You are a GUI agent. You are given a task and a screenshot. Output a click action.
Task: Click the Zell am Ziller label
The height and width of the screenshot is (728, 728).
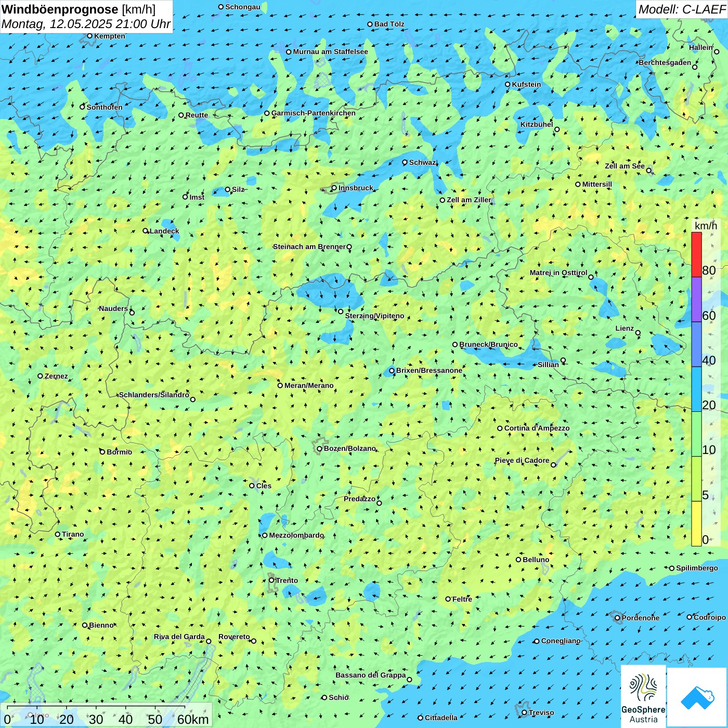[x=469, y=200]
